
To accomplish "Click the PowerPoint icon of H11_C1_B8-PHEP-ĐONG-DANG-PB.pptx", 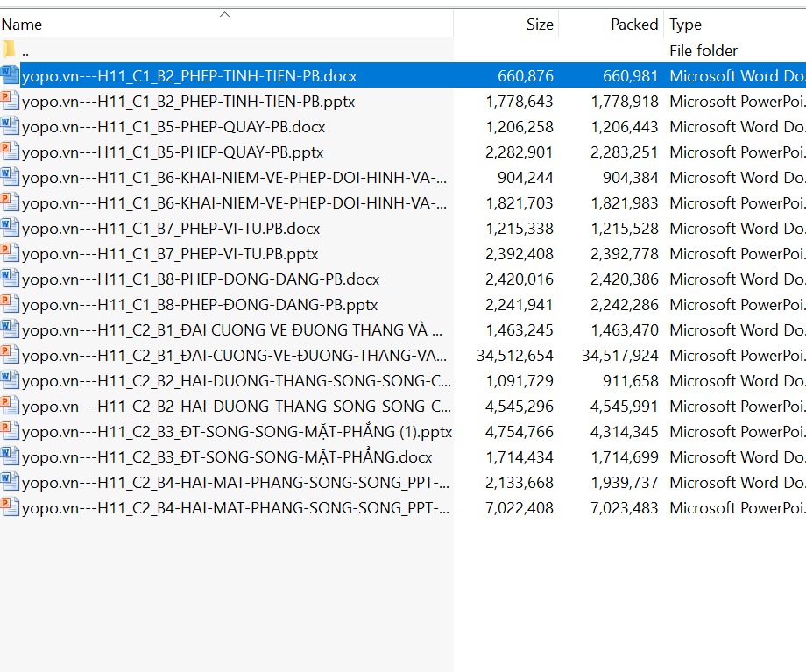I will pos(10,304).
